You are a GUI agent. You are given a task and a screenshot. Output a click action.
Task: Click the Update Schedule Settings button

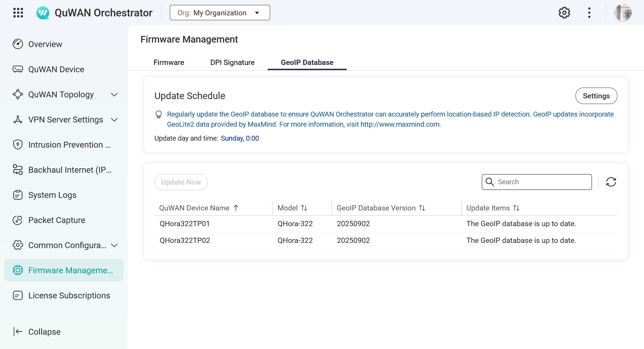tap(596, 96)
